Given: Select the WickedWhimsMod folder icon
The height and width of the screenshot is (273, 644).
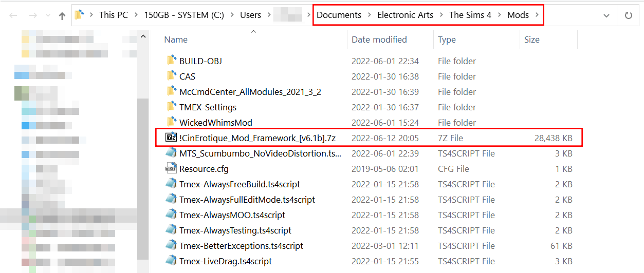Looking at the screenshot, I should 172,122.
